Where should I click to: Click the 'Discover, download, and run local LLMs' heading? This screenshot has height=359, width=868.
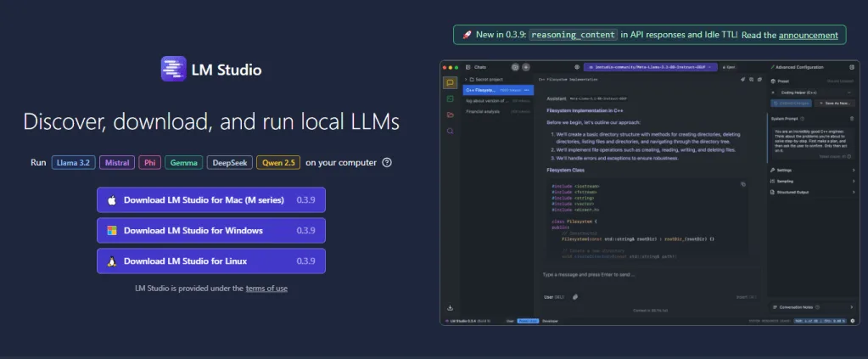(211, 122)
